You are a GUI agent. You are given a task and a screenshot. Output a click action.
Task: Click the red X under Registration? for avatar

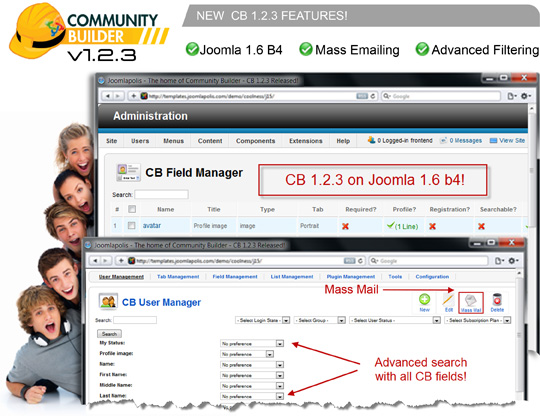432,226
